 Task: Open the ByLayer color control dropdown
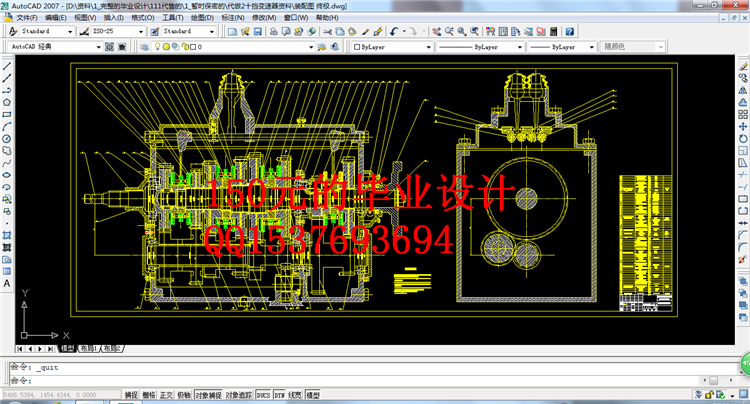tap(429, 47)
